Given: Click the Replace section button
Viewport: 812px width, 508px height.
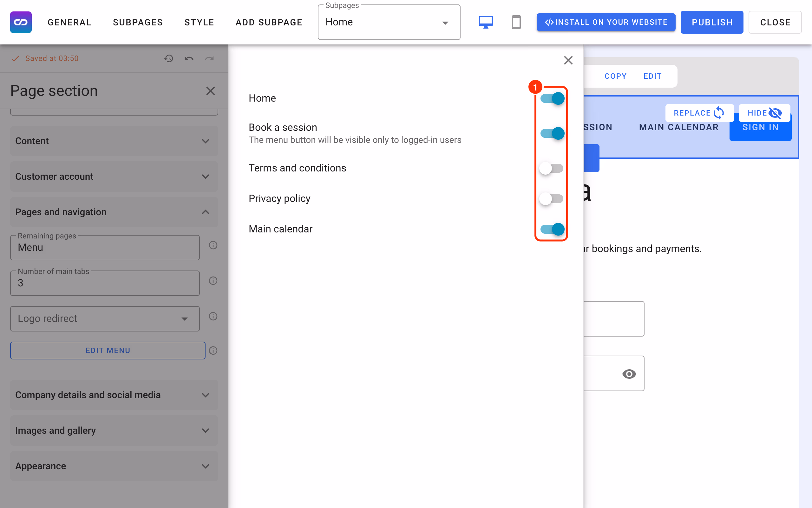Looking at the screenshot, I should pos(699,113).
